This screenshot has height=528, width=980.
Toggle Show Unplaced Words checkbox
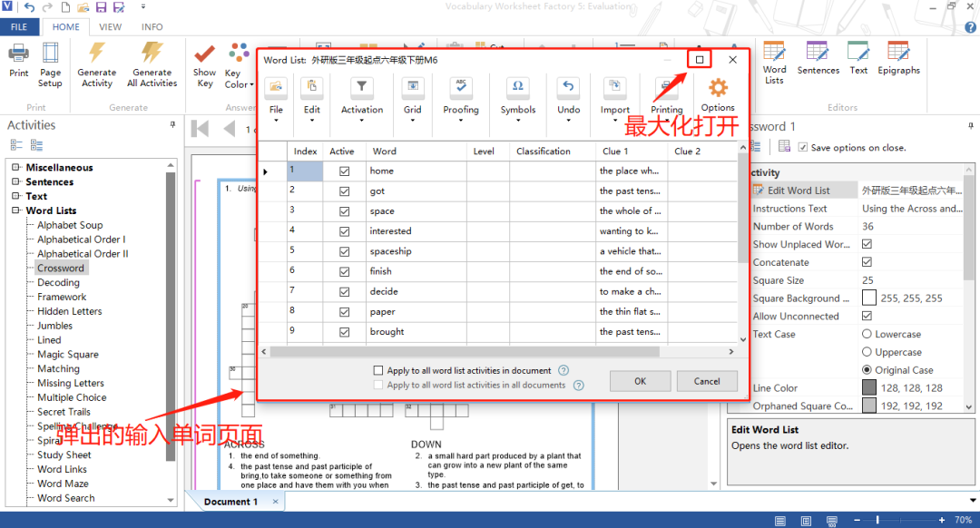click(x=867, y=244)
